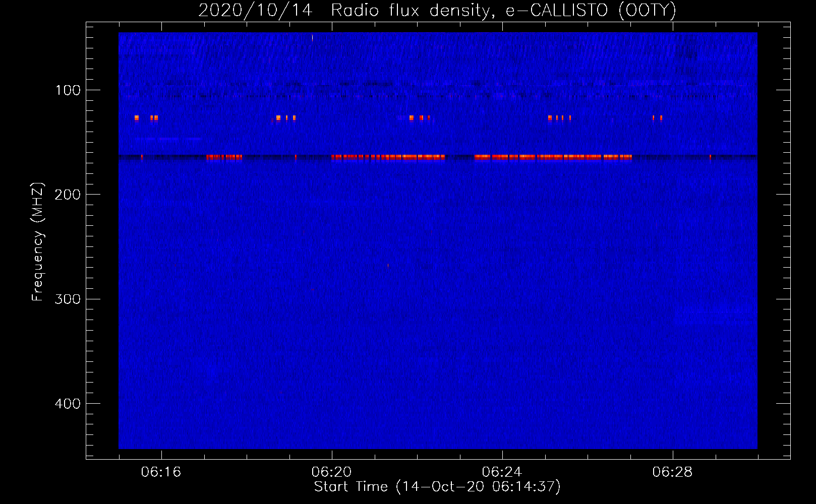816x504 pixels.
Task: Click the "300" frequency tick label
Action: pyautogui.click(x=68, y=299)
